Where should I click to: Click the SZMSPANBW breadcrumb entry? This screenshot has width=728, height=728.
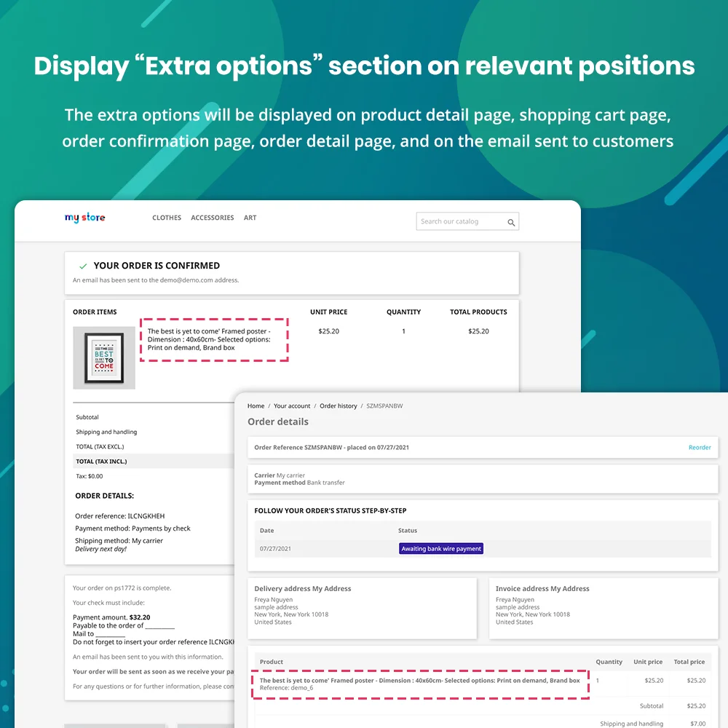[x=384, y=405]
